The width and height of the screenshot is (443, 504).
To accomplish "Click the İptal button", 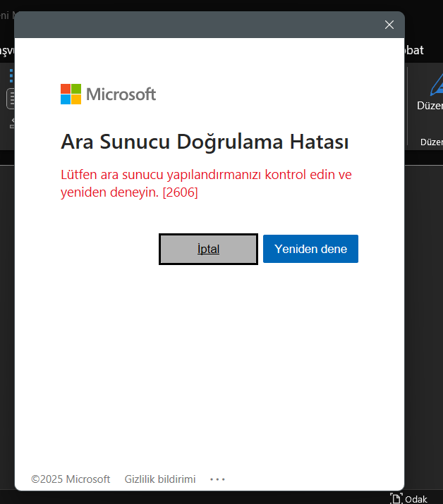I will pos(208,249).
